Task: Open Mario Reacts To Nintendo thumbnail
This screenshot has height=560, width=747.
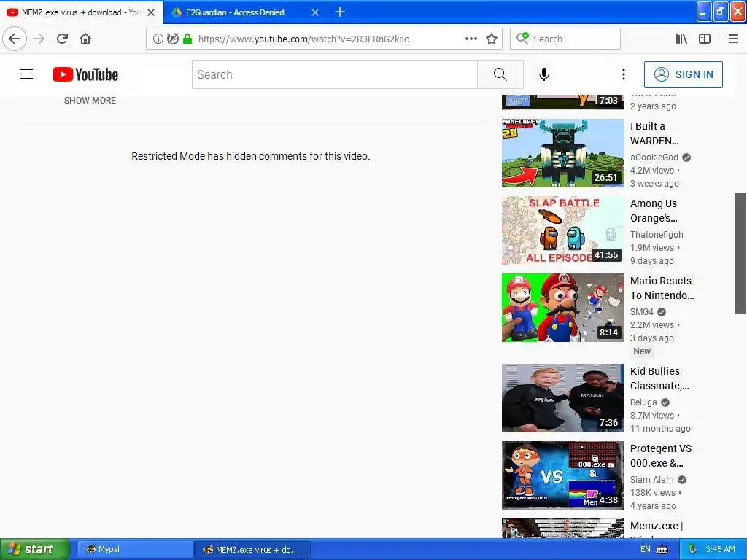Action: 562,308
